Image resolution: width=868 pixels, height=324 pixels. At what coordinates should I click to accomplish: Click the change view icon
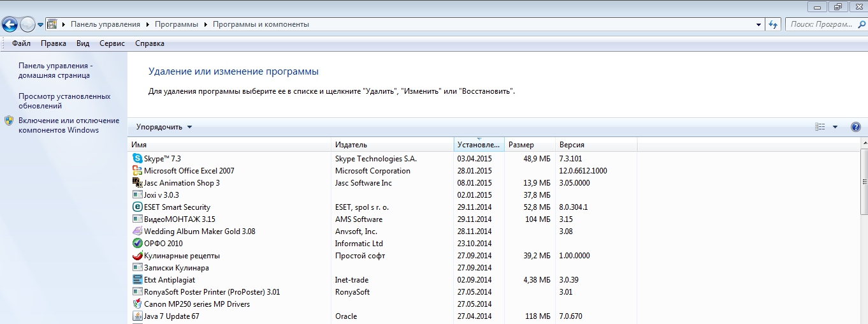coord(820,127)
